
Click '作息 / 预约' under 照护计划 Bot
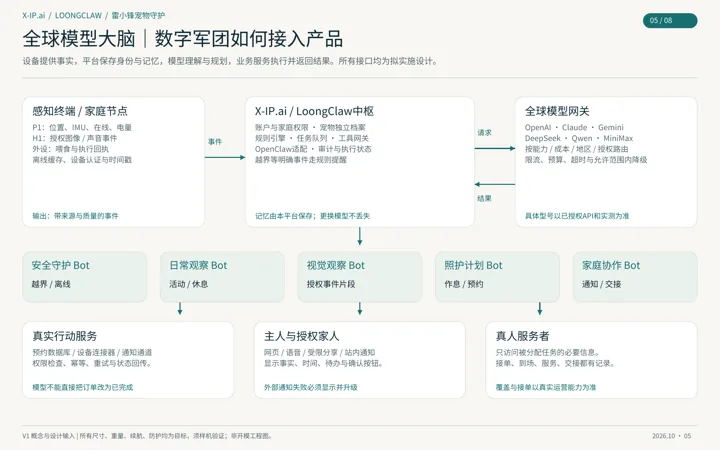point(464,284)
